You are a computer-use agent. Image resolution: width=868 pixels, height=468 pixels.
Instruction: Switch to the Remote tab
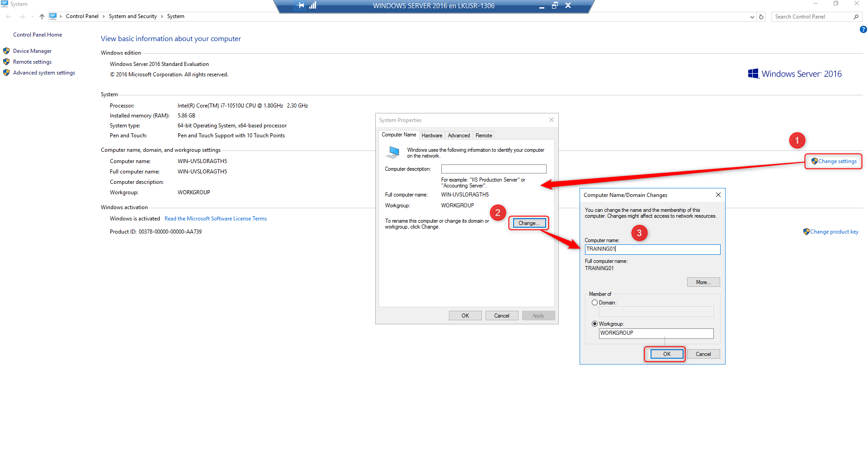tap(484, 136)
